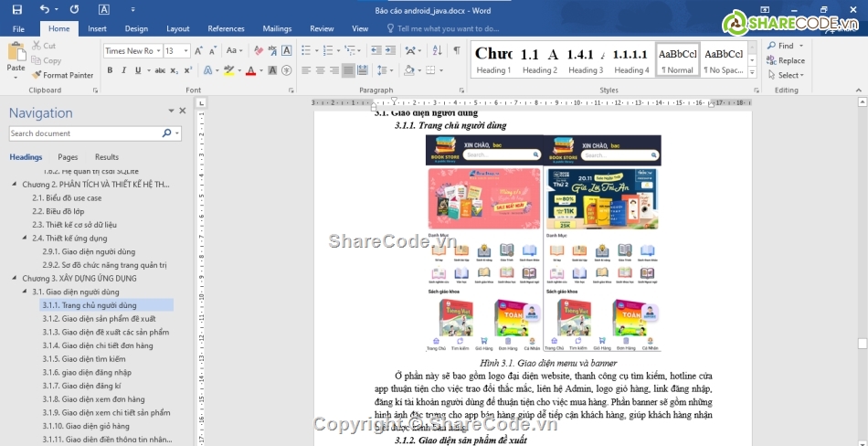Open the font size dropdown
This screenshot has height=446, width=868.
pos(185,51)
